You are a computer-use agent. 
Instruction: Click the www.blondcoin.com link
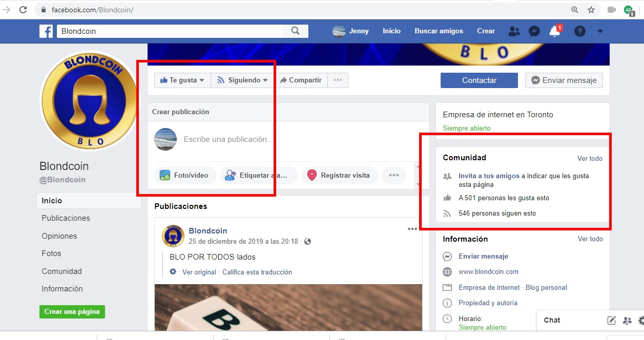(488, 272)
